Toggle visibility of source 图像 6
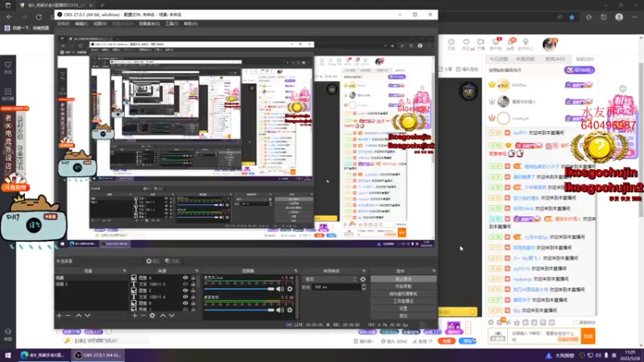The height and width of the screenshot is (362, 644). click(185, 303)
